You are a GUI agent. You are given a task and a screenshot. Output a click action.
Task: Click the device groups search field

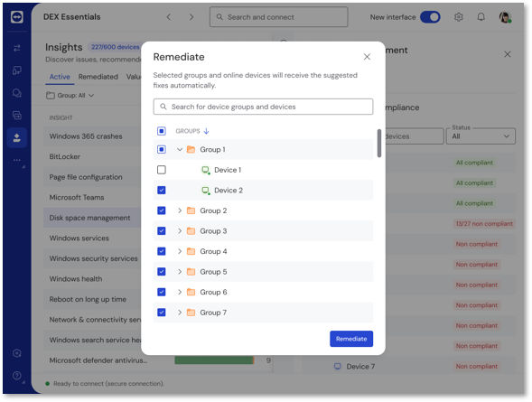263,107
